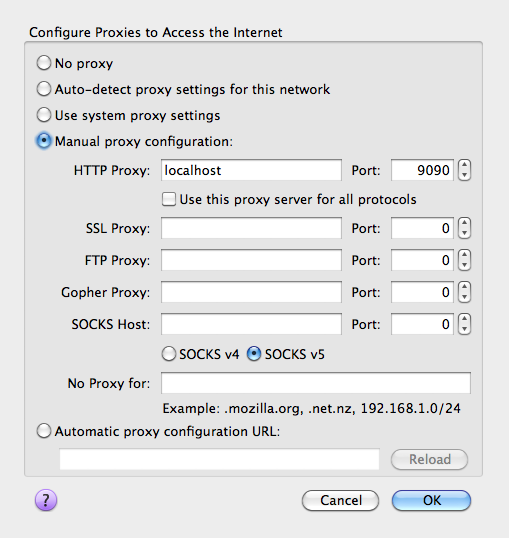
Task: Click the Cancel button
Action: point(340,500)
